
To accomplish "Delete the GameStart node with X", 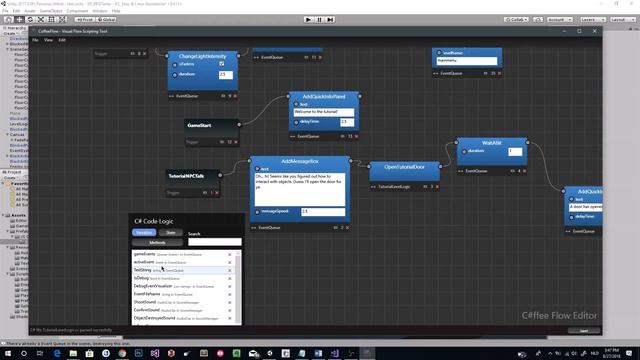I will [x=236, y=142].
